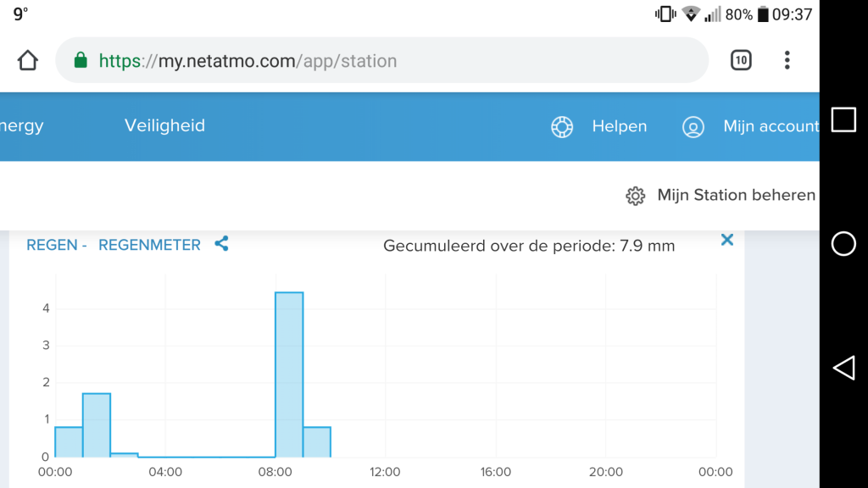
Task: Click the gear icon for station management
Action: pos(636,196)
